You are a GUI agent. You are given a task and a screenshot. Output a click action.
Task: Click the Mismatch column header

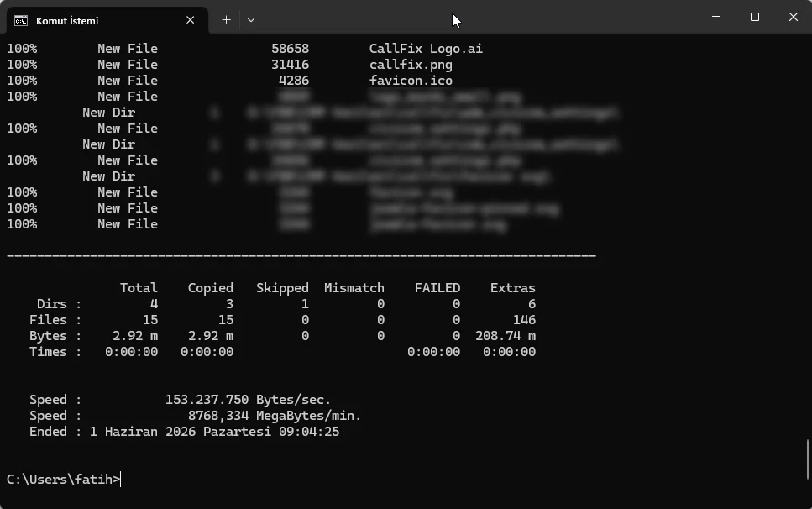pyautogui.click(x=354, y=288)
